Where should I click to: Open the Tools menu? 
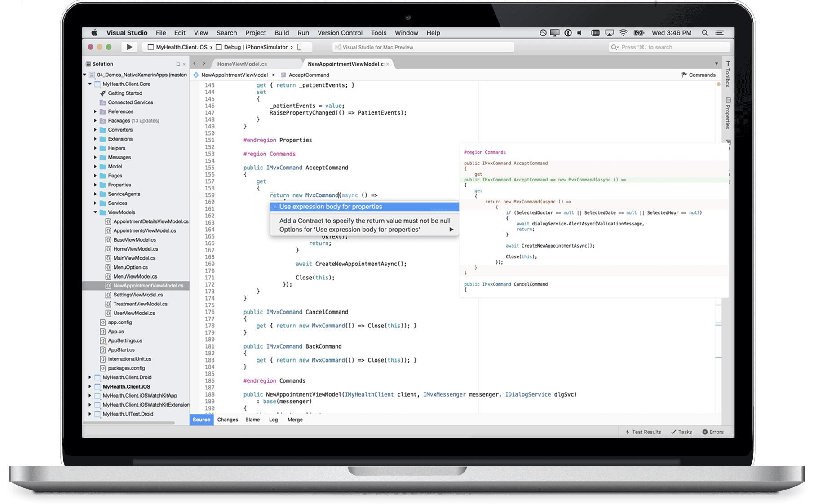(379, 33)
